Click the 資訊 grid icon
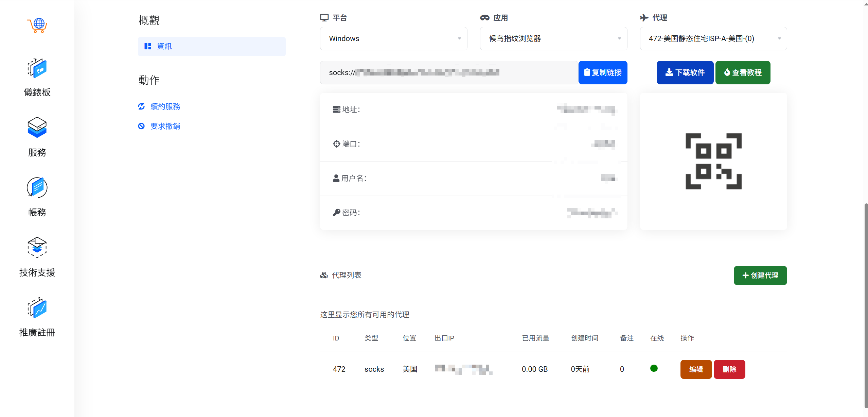 click(x=148, y=46)
